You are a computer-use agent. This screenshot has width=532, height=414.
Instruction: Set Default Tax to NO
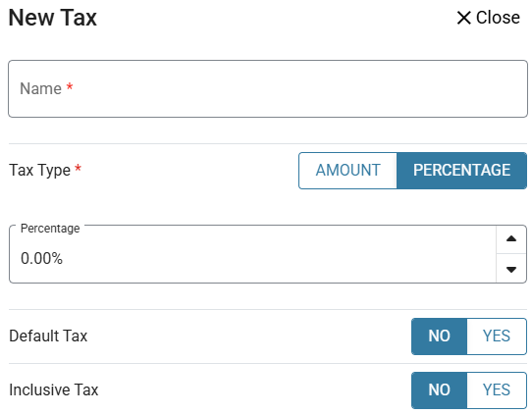440,336
